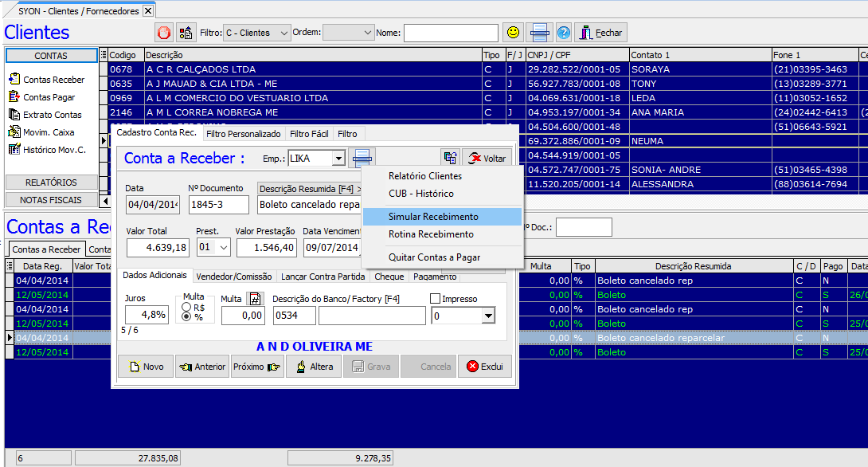Image resolution: width=868 pixels, height=467 pixels.
Task: Click the Exclui button
Action: (x=485, y=367)
